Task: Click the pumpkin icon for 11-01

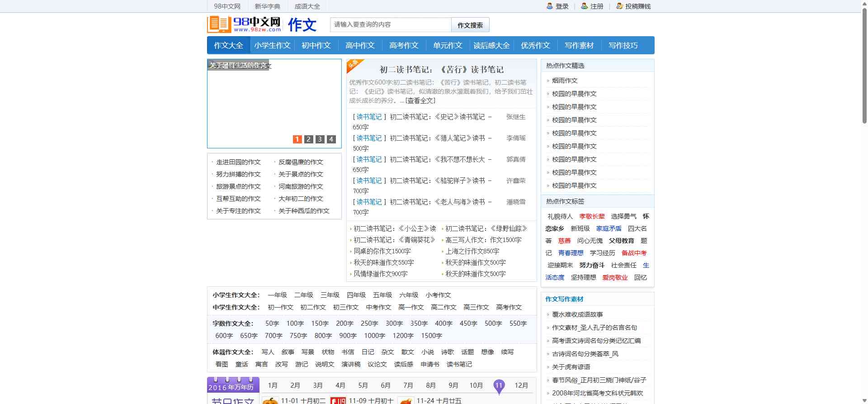Action: pyautogui.click(x=270, y=400)
